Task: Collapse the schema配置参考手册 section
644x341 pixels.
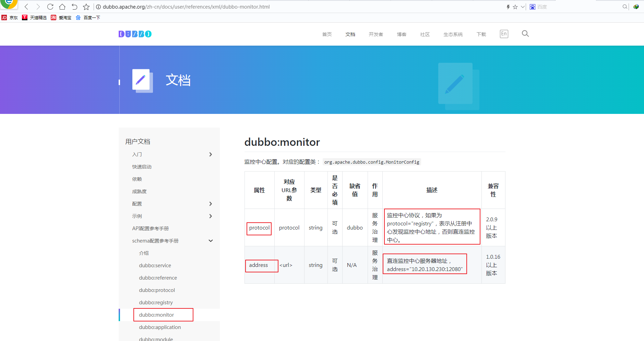Action: tap(211, 240)
